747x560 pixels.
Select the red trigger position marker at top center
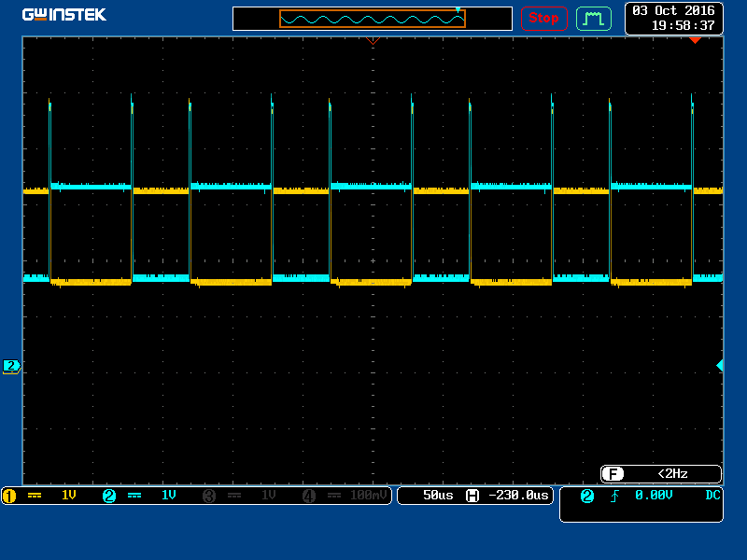click(373, 41)
